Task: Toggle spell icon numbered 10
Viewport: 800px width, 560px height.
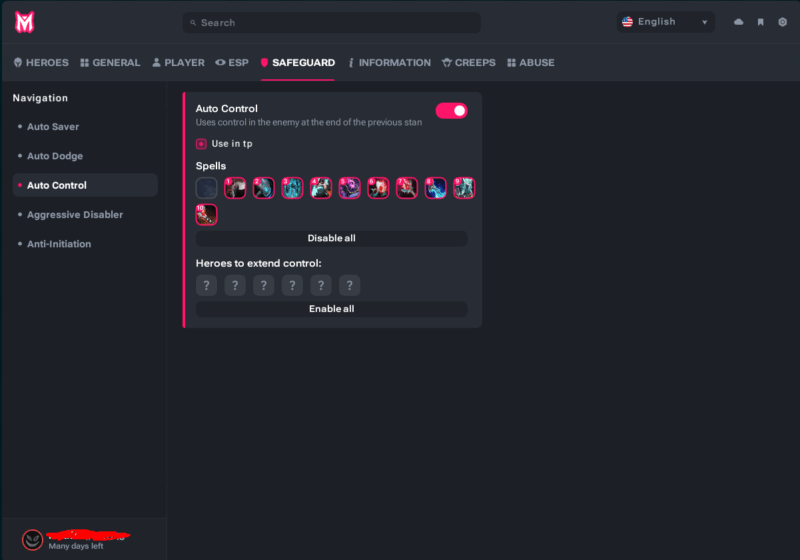Action: pos(207,215)
